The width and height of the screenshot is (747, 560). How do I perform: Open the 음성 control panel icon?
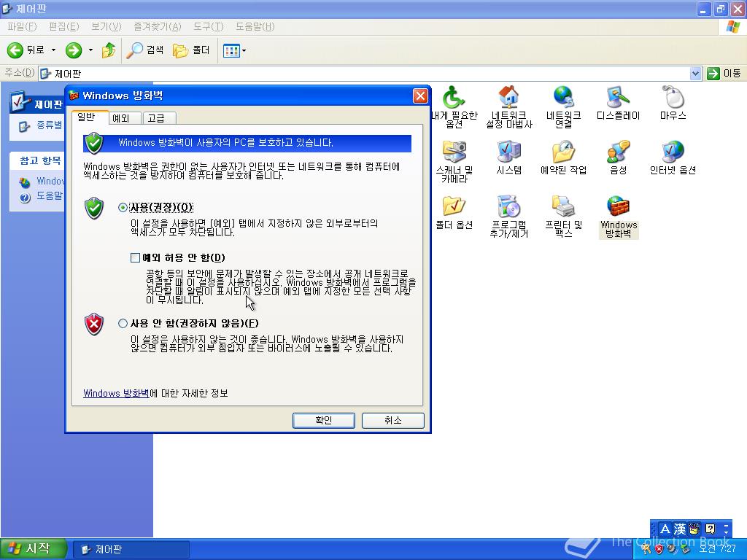point(619,157)
